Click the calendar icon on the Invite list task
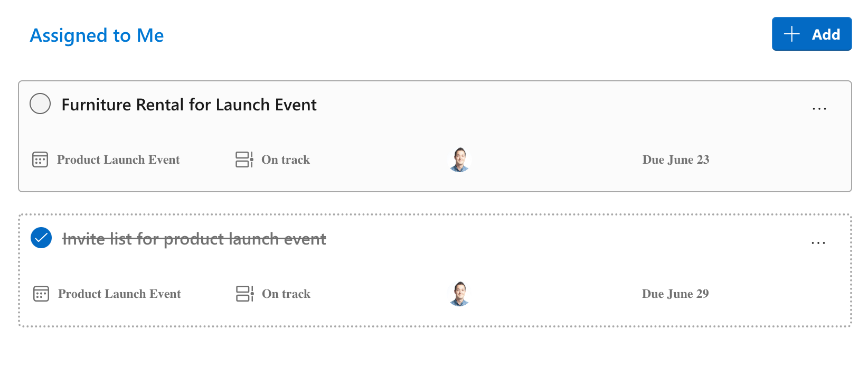 (41, 294)
